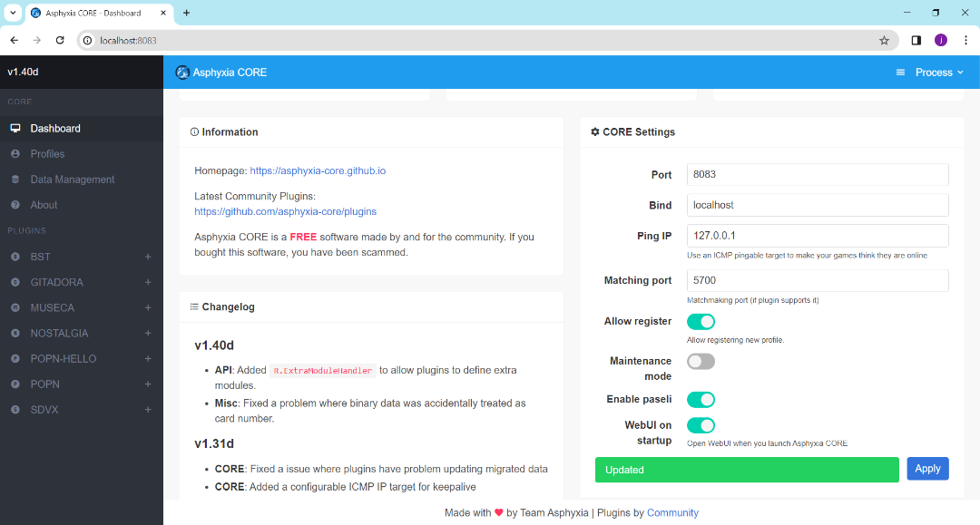Expand the BST plugin section
This screenshot has height=525, width=980.
[x=148, y=257]
